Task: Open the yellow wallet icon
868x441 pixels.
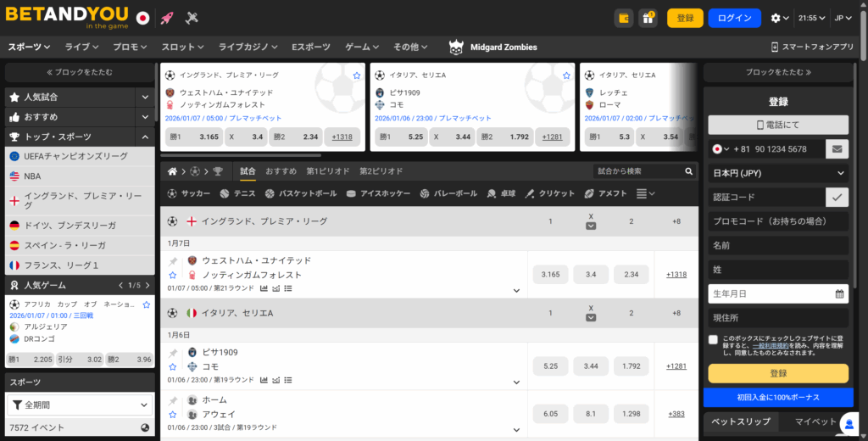Action: click(x=624, y=19)
